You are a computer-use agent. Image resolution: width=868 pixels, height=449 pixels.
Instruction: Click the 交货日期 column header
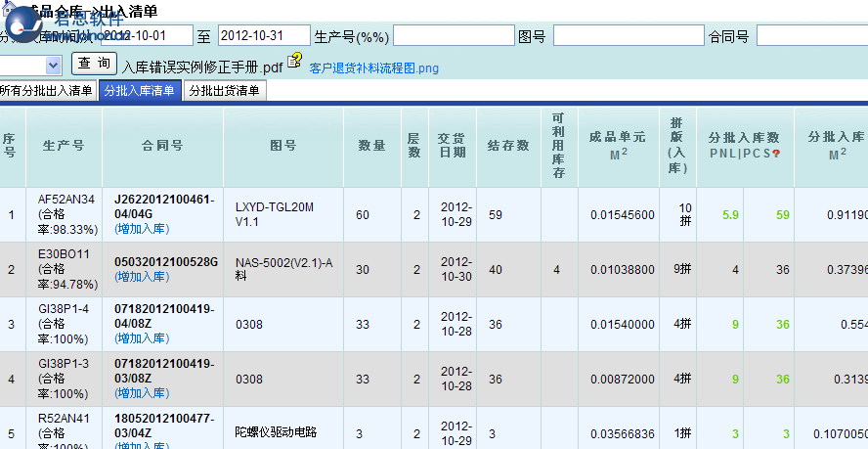point(453,146)
